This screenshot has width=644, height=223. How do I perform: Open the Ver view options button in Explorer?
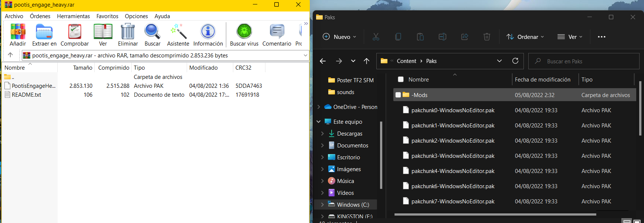click(x=570, y=37)
